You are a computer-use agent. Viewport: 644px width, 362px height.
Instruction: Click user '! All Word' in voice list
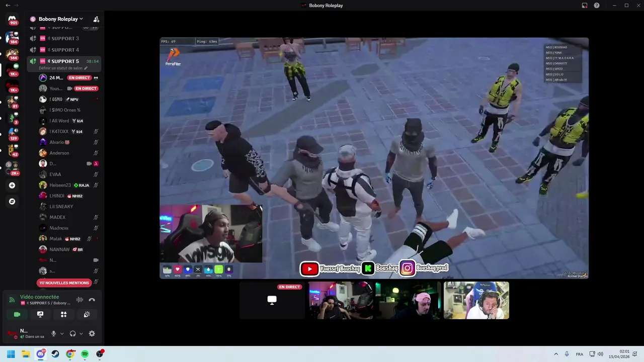tap(69, 121)
